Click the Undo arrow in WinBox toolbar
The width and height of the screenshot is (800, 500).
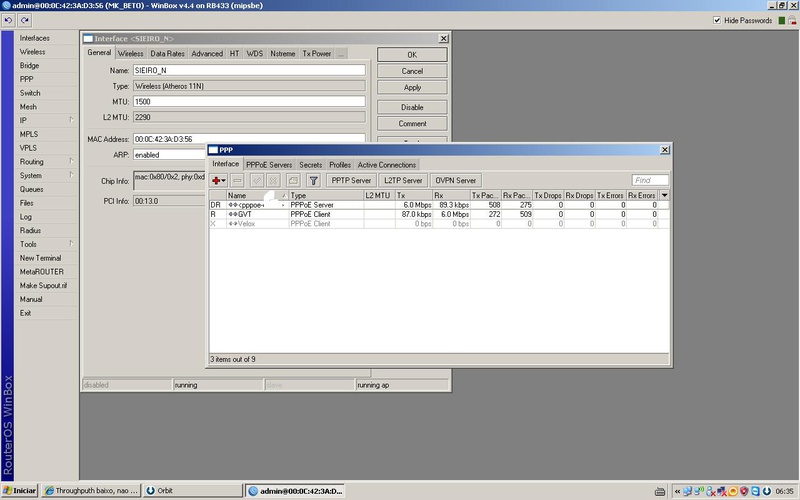click(x=8, y=20)
